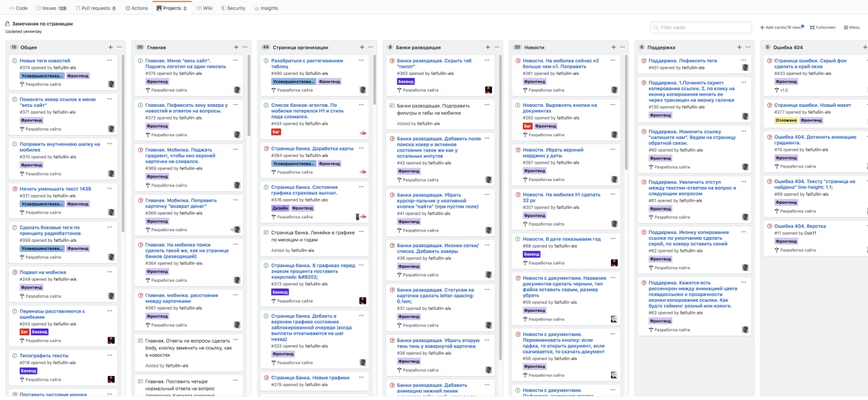Go to the Insights tab
This screenshot has width=868, height=400.
pos(266,8)
